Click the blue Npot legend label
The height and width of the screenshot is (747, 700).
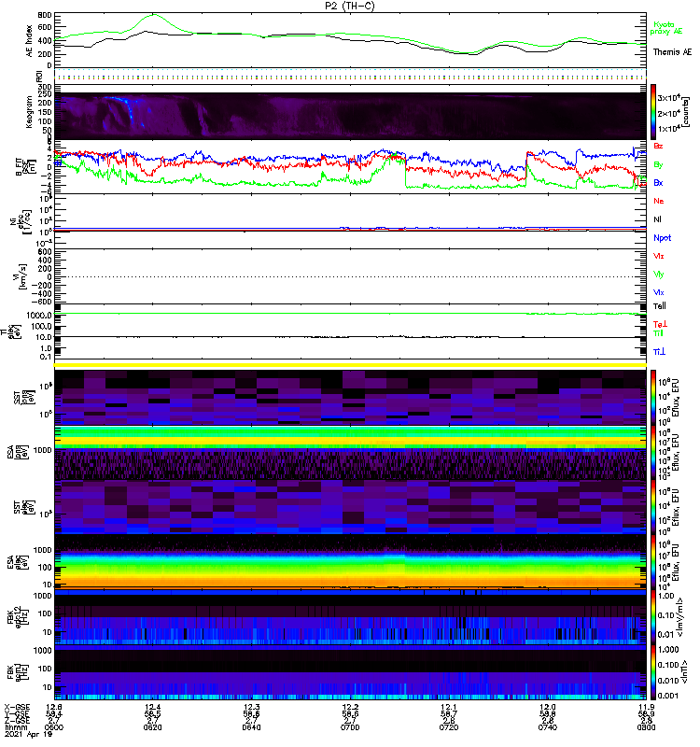[x=663, y=238]
